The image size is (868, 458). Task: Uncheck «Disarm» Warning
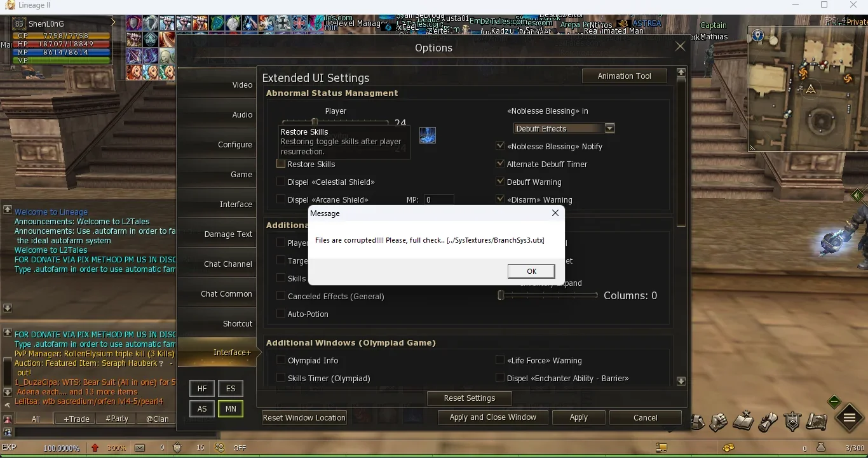coord(500,199)
